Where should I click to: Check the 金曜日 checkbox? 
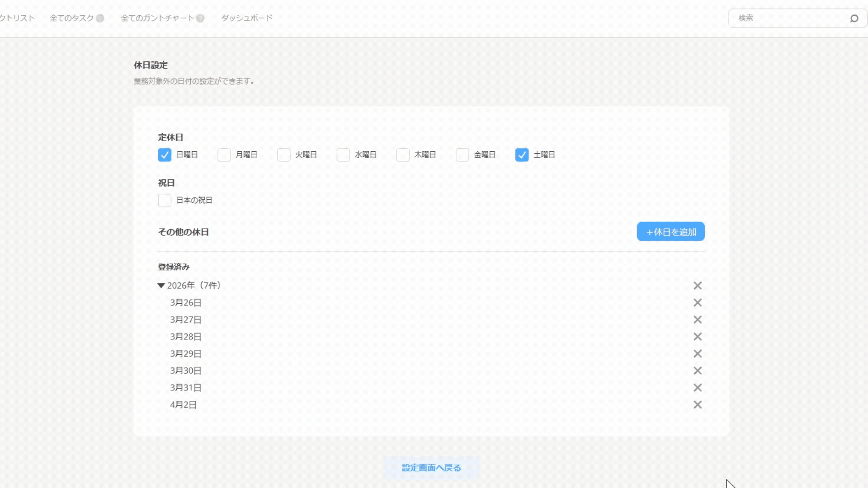click(462, 155)
